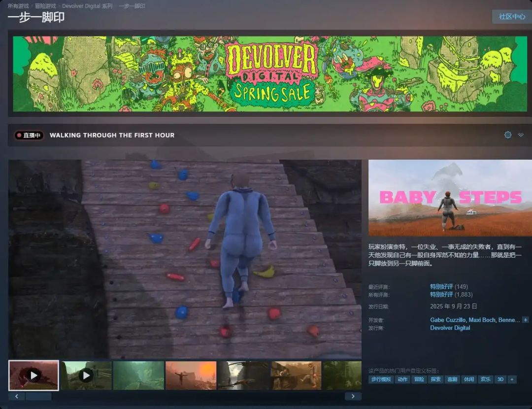
Task: Open developer Gabe Cuzzillo link
Action: point(447,320)
